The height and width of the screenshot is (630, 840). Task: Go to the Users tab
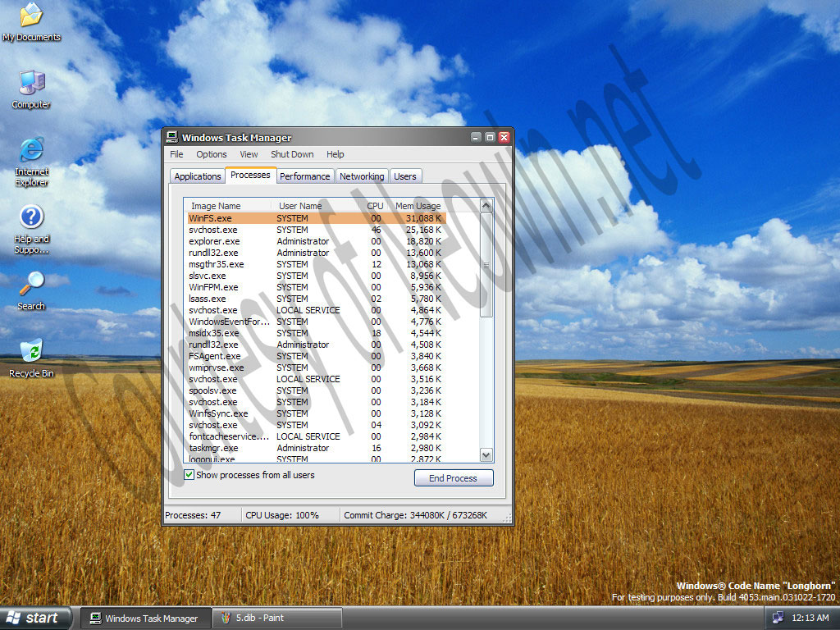tap(405, 176)
